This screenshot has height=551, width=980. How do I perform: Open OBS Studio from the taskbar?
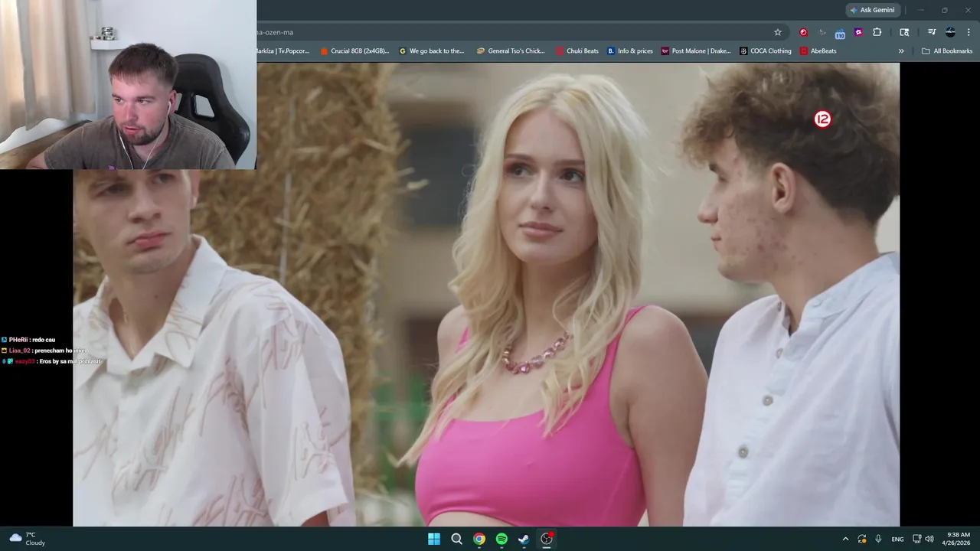pyautogui.click(x=547, y=539)
